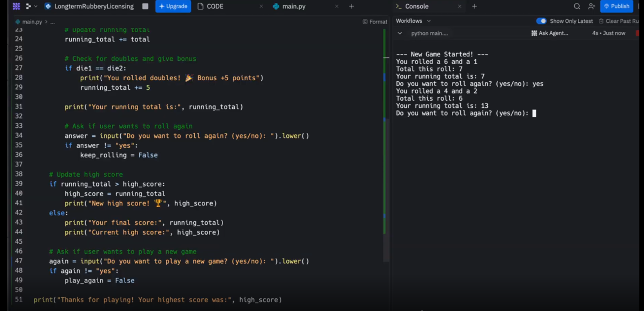Viewport: 644px width, 311px height.
Task: Click the console input prompt cursor
Action: [x=534, y=113]
